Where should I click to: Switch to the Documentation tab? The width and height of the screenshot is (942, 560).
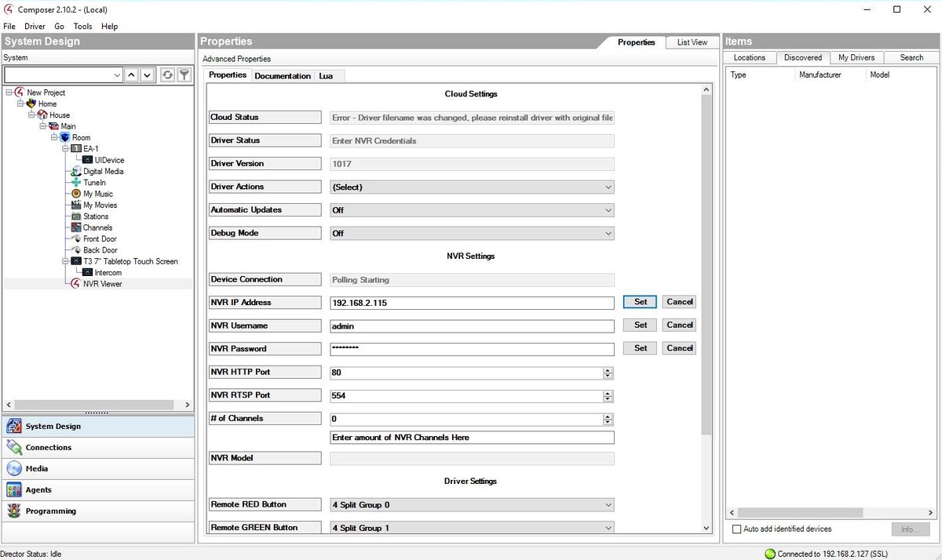pos(283,76)
